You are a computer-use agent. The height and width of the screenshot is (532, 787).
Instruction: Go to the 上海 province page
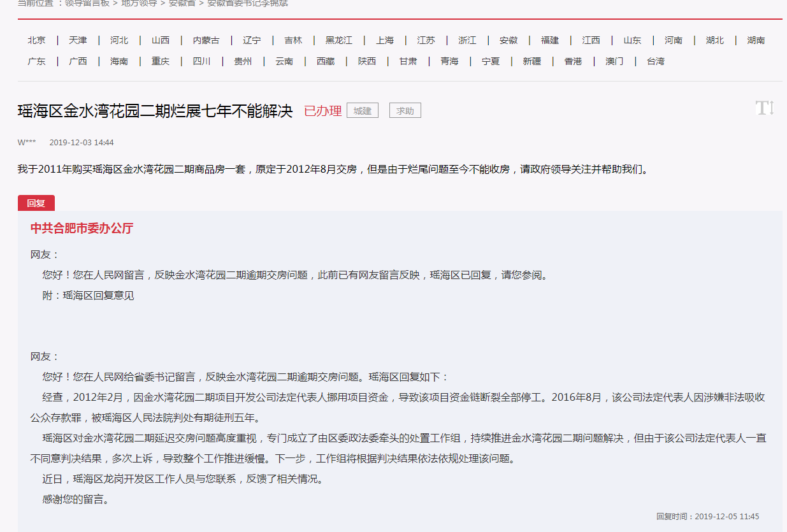(x=385, y=40)
